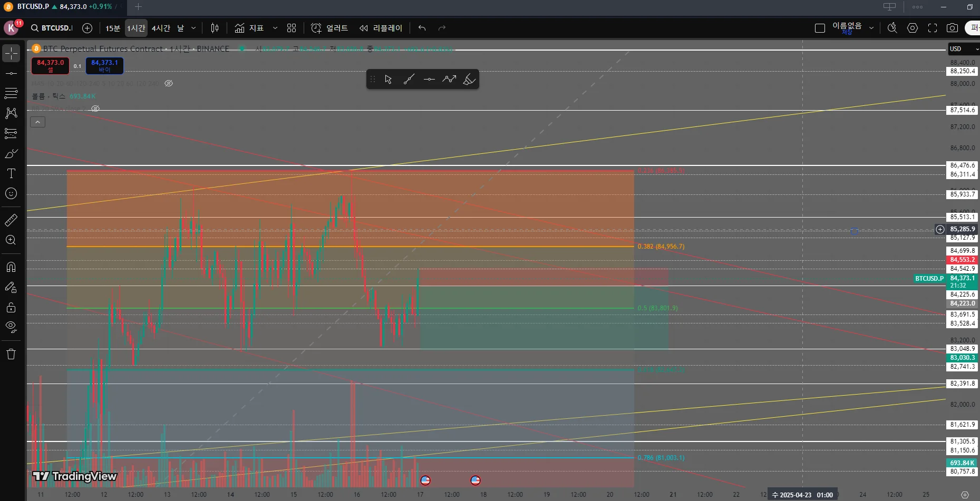Toggle lock all drawings

(11, 307)
